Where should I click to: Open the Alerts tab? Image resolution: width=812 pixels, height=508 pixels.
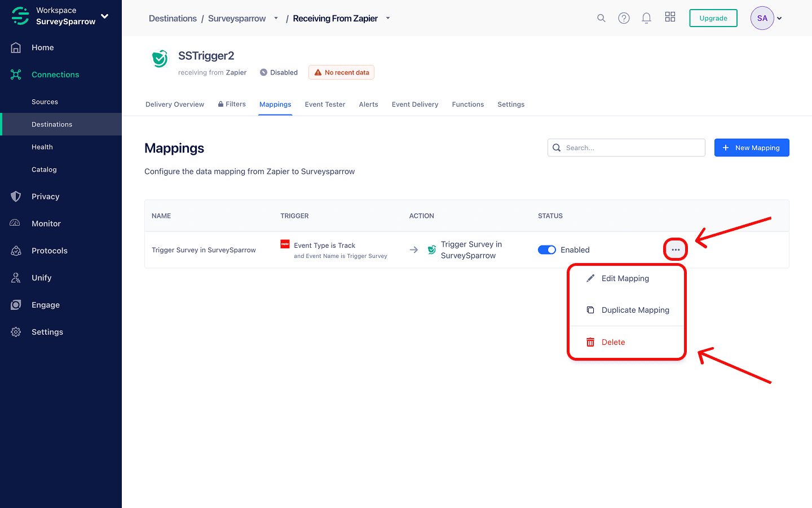(369, 104)
